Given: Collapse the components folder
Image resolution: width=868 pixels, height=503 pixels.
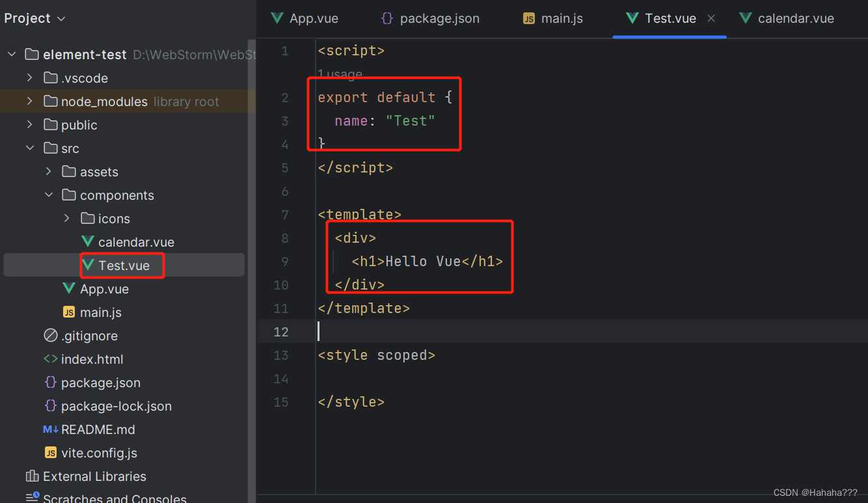Looking at the screenshot, I should [x=49, y=195].
